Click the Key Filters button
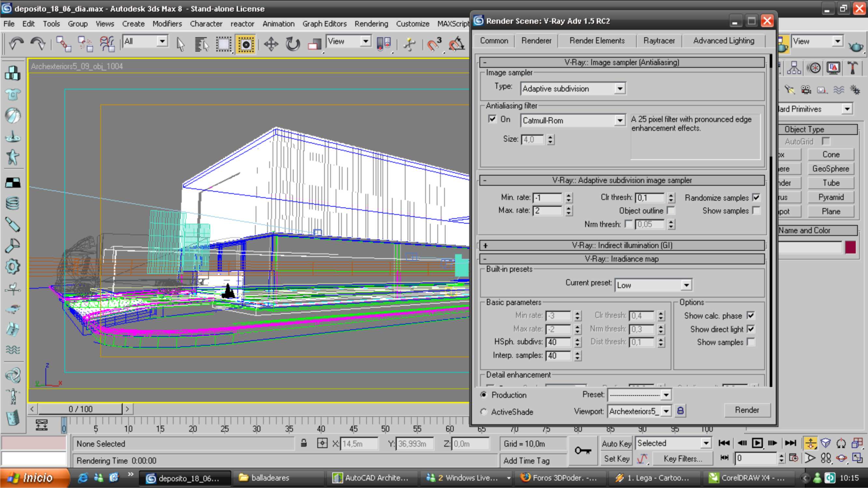This screenshot has height=488, width=868. click(x=683, y=459)
